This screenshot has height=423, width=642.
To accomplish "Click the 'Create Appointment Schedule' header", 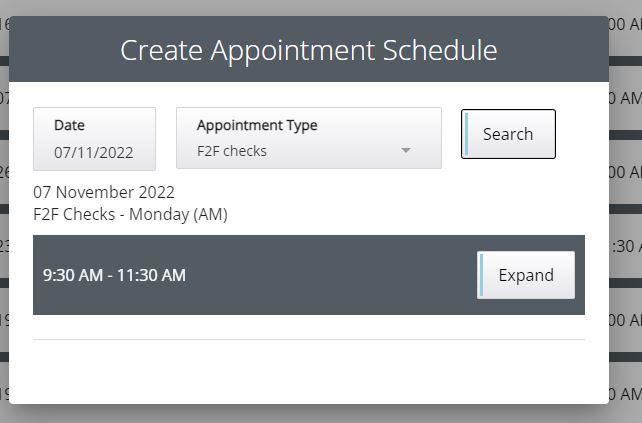I will [308, 50].
